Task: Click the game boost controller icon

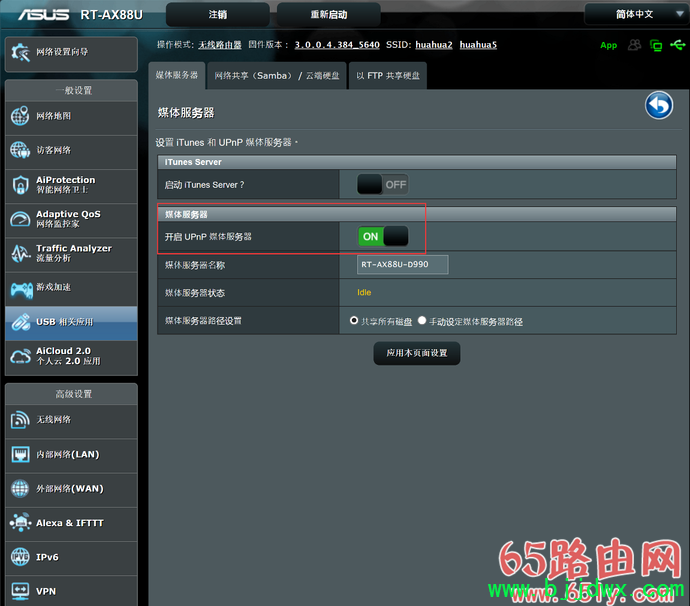Action: pyautogui.click(x=22, y=290)
